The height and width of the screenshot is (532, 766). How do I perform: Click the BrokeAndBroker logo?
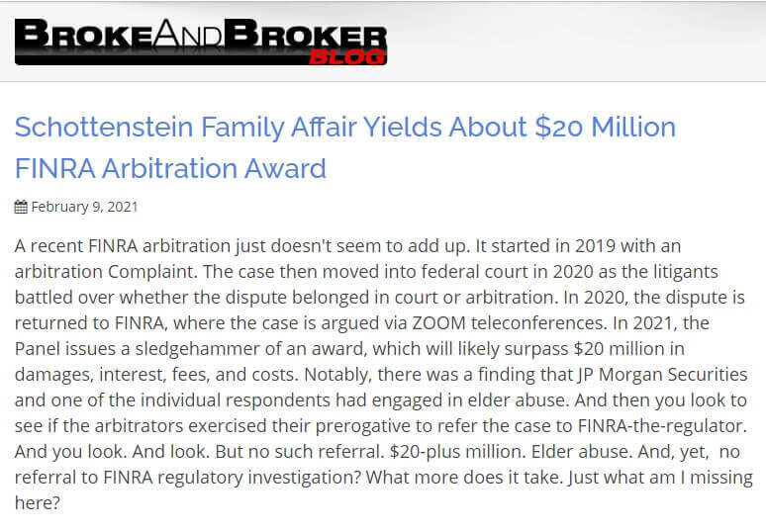(201, 42)
